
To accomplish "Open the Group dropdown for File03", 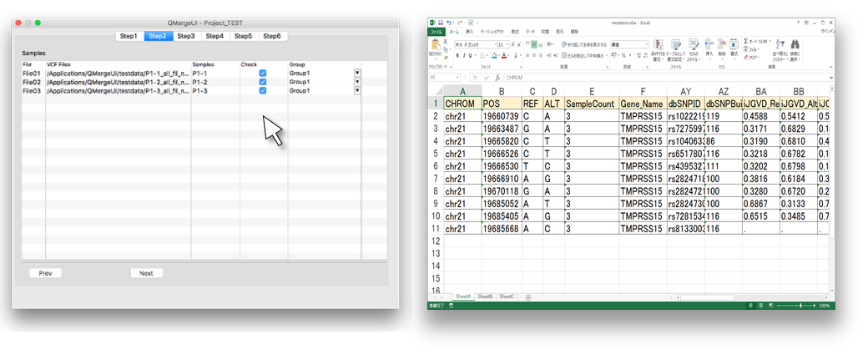I will [357, 91].
